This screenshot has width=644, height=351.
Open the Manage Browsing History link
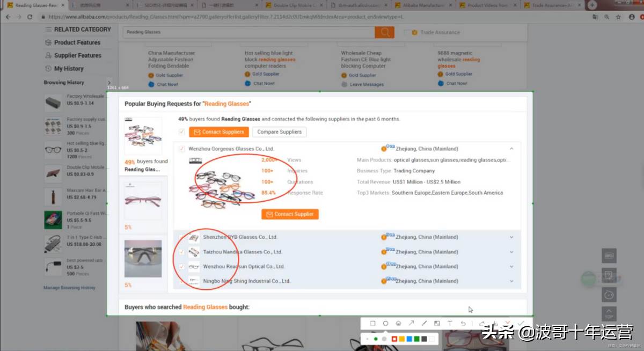click(69, 288)
